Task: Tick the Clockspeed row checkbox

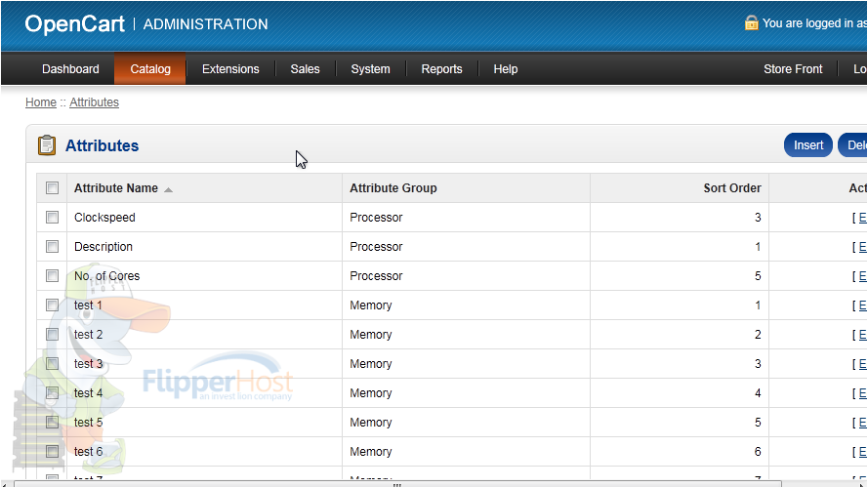Action: click(52, 218)
